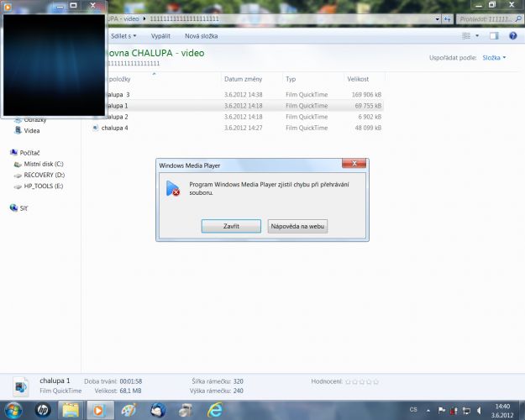Open Explorer help question mark icon
The width and height of the screenshot is (525, 420).
pyautogui.click(x=512, y=35)
